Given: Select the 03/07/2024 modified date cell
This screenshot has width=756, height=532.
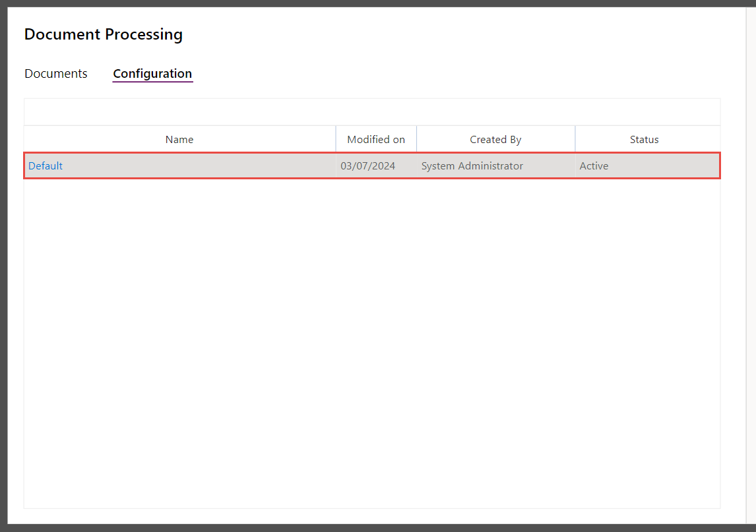Looking at the screenshot, I should (368, 165).
